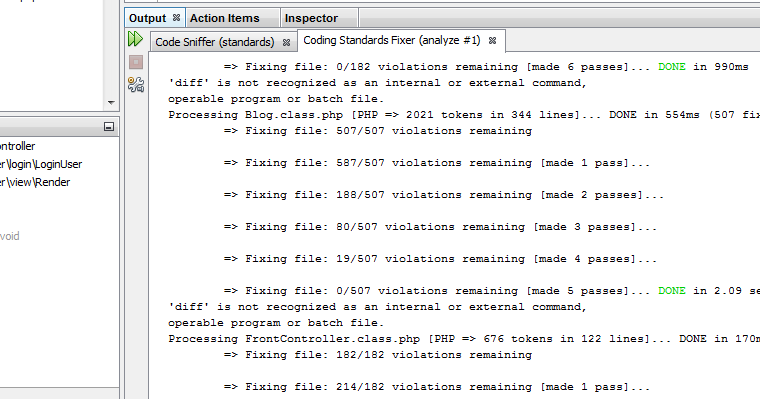Activate the Coding Standards Fixer (analyze #1) tab
The height and width of the screenshot is (399, 760).
tap(392, 40)
